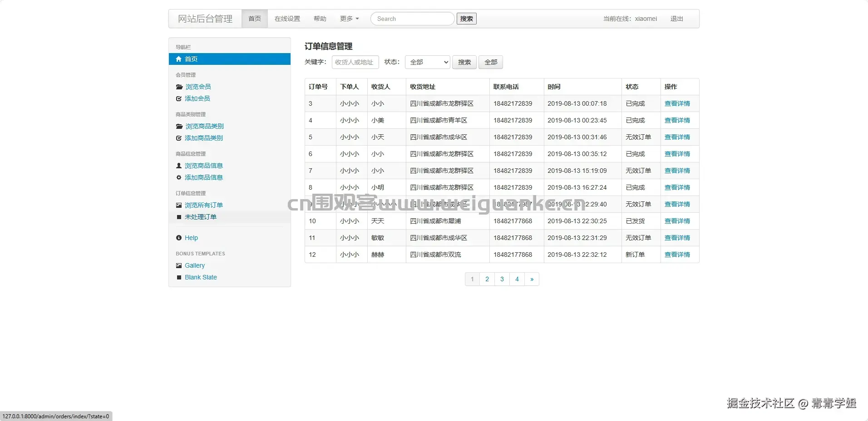Open 浏览商品信息 in sidebar
Image resolution: width=868 pixels, height=421 pixels.
203,166
